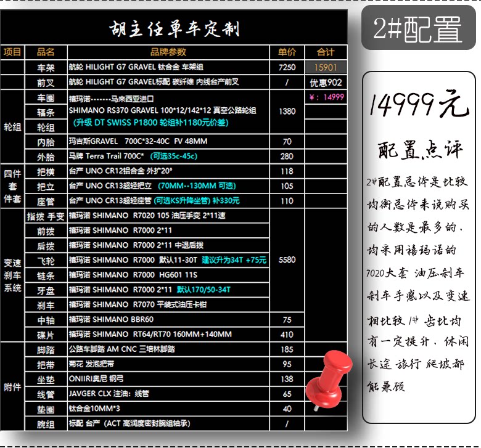The image size is (481, 448).
Task: Select the 把横 item name cell
Action: point(46,172)
